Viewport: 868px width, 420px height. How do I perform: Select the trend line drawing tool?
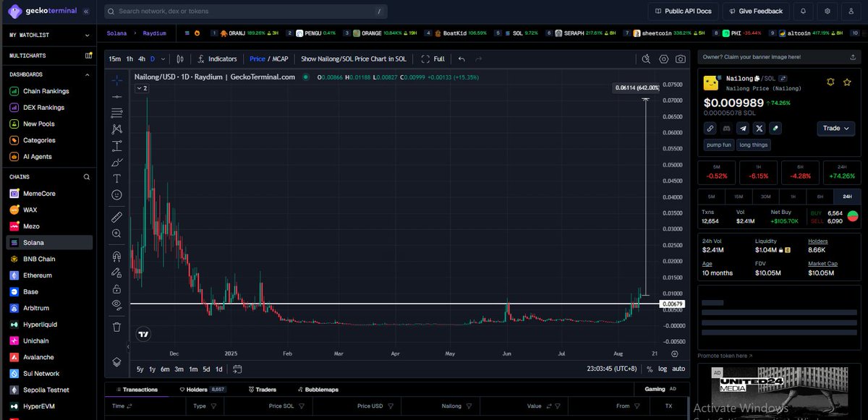(116, 96)
